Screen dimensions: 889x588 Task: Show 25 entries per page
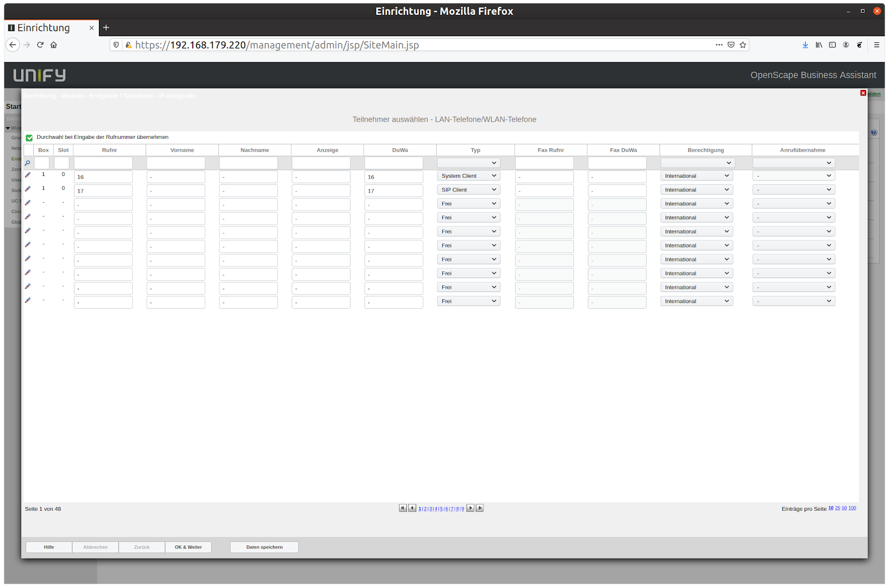tap(837, 508)
